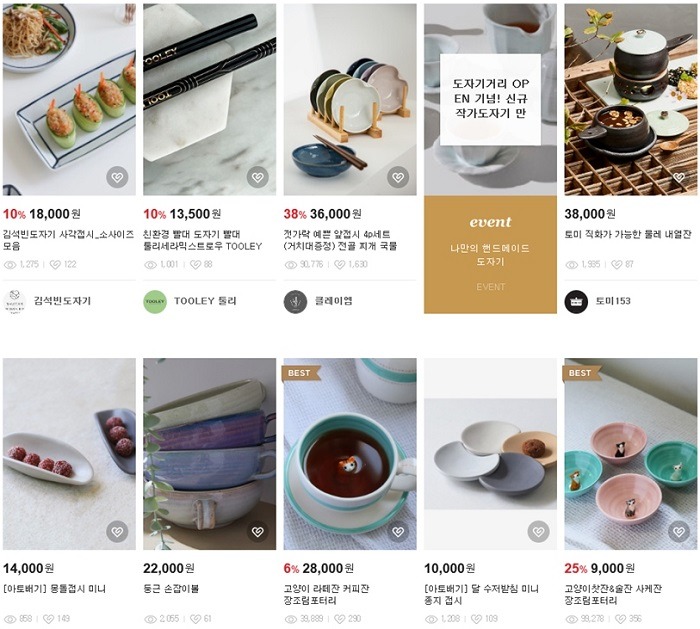This screenshot has width=700, height=629.
Task: View the 둥근 손잡이볼 stacked bowls thumbnail
Action: pyautogui.click(x=209, y=450)
